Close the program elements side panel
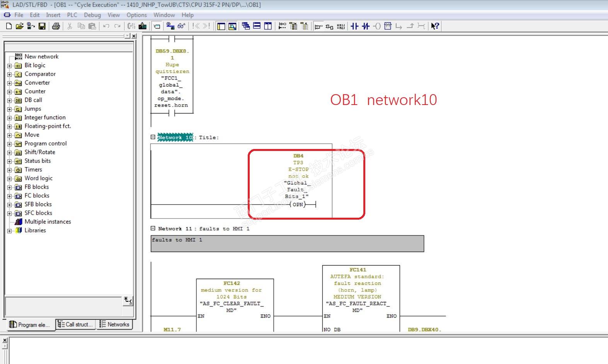The width and height of the screenshot is (608, 364). tap(134, 36)
